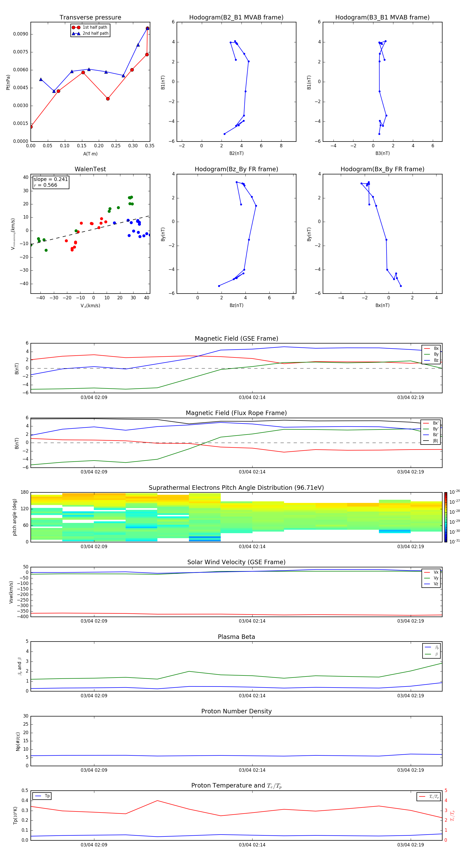473x868 pixels.
Task: Click 'Magnetic Field (GSE Frame)' title
Action: tap(236, 339)
